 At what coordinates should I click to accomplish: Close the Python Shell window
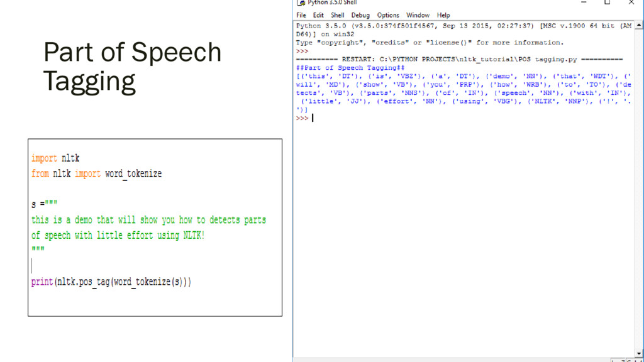tap(631, 3)
